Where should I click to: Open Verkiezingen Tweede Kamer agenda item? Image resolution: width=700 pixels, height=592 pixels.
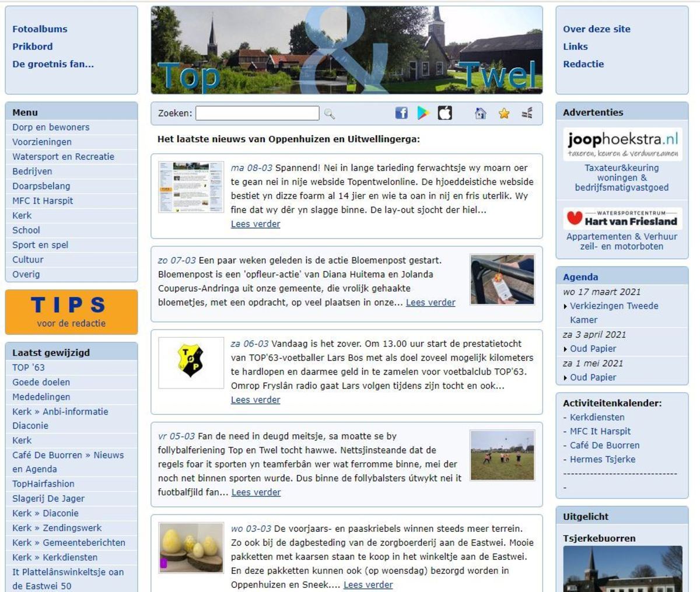coord(614,313)
